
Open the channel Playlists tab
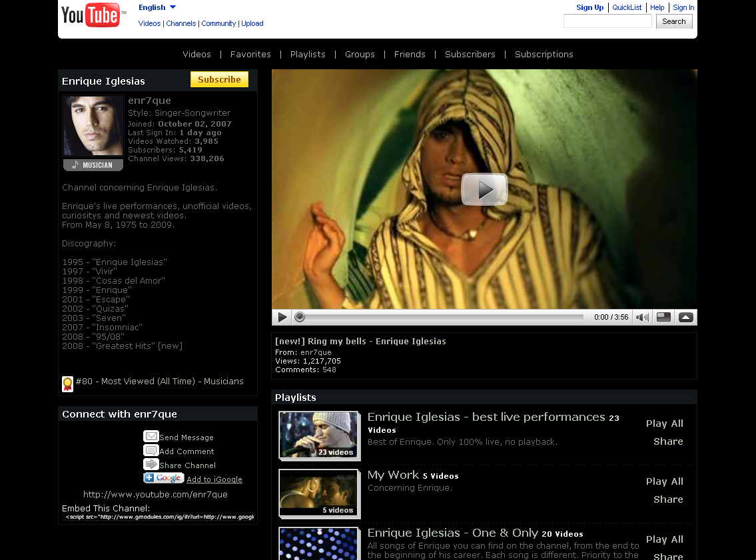[308, 55]
